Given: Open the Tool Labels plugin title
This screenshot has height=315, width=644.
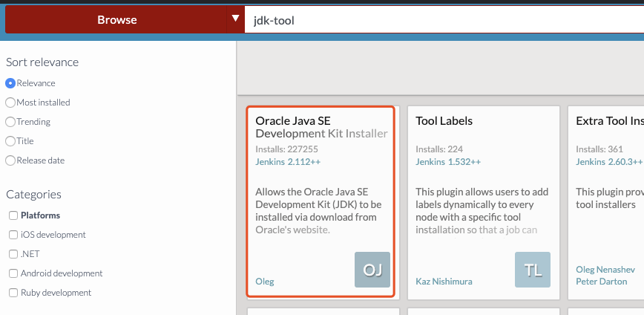Looking at the screenshot, I should 444,121.
